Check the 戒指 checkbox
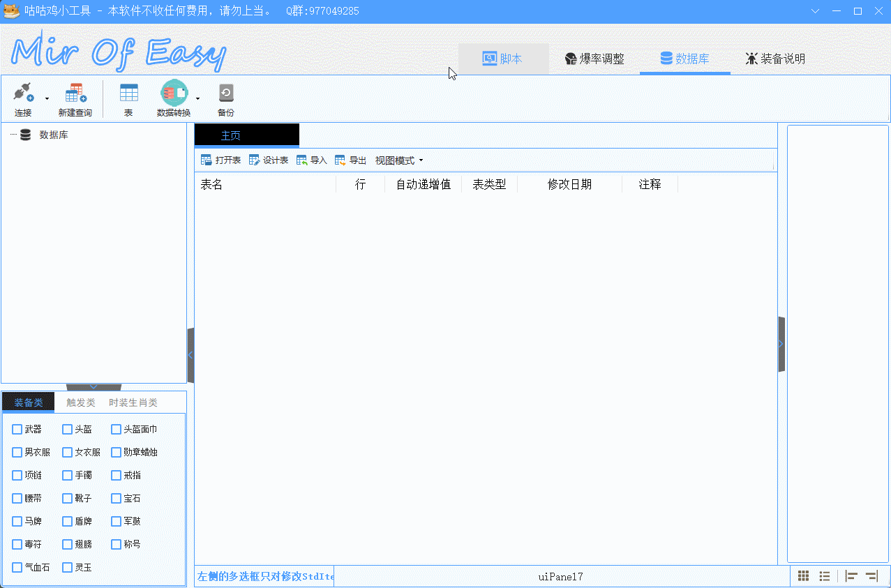891x588 pixels. click(x=117, y=476)
